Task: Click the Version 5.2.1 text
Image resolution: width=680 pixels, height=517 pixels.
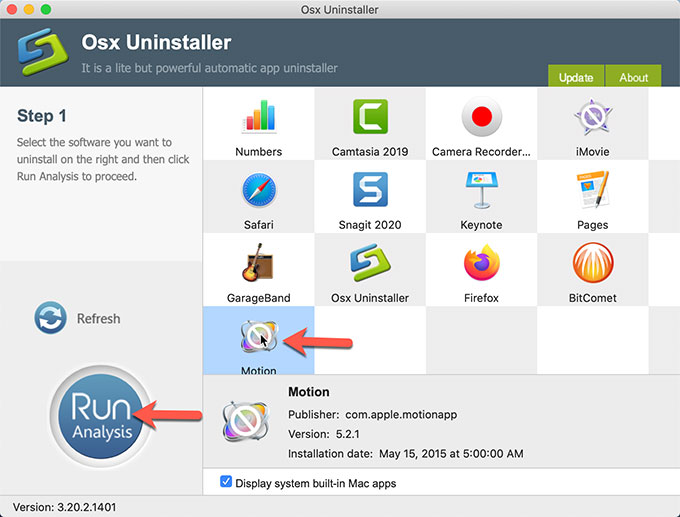Action: click(324, 434)
